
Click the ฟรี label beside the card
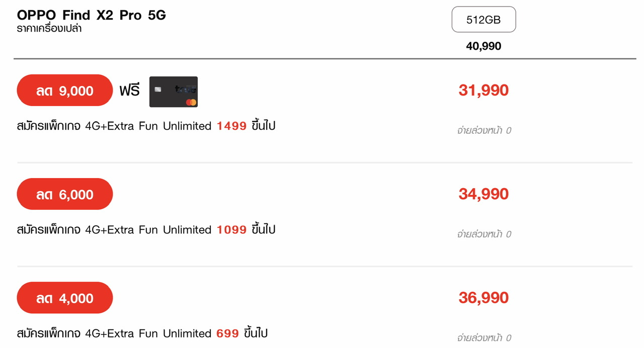point(129,91)
